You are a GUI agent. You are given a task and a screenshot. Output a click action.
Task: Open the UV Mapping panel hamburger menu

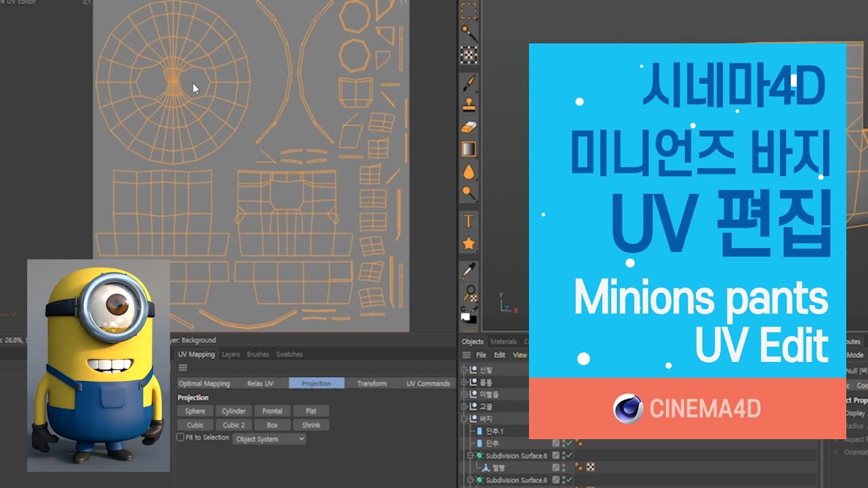pos(182,368)
